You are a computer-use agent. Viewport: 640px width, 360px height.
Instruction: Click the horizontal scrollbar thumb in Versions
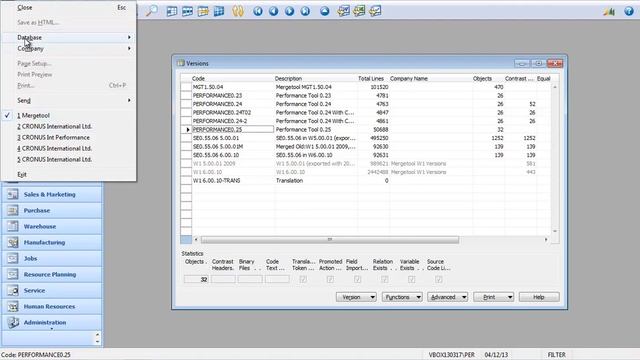coord(330,240)
